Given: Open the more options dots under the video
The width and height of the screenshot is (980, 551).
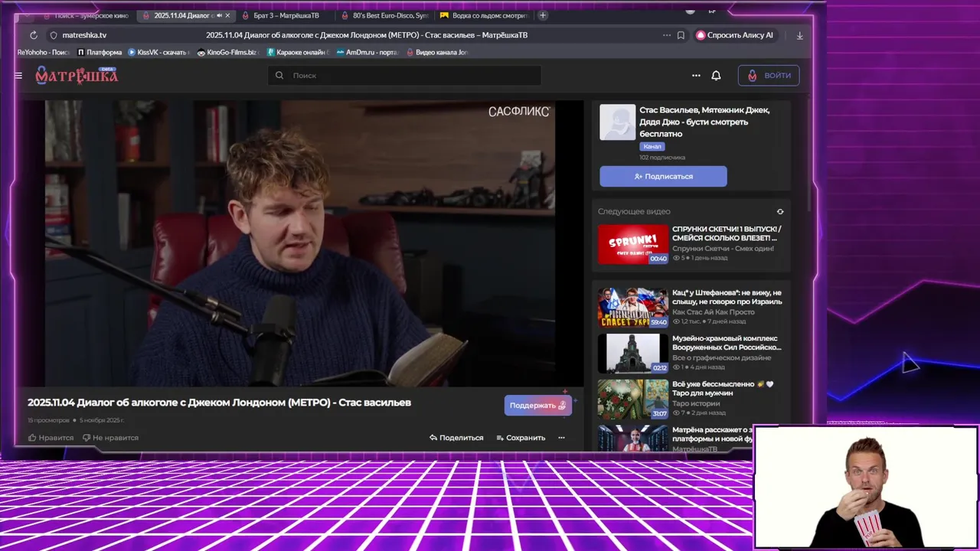Looking at the screenshot, I should 561,438.
